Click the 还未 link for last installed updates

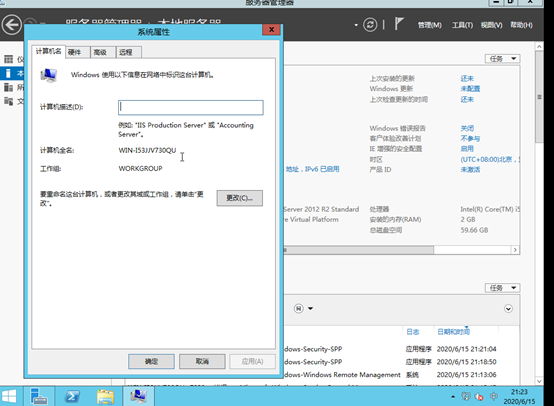pos(467,78)
